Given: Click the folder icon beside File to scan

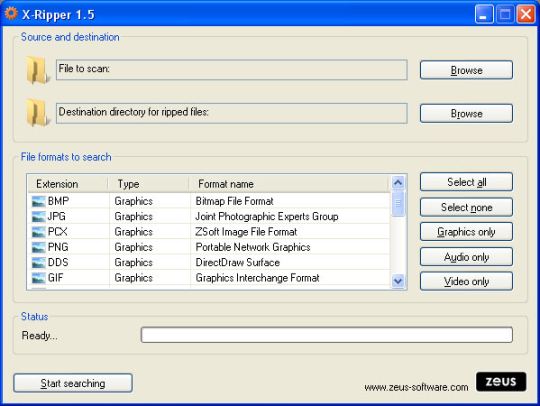Looking at the screenshot, I should [x=38, y=70].
